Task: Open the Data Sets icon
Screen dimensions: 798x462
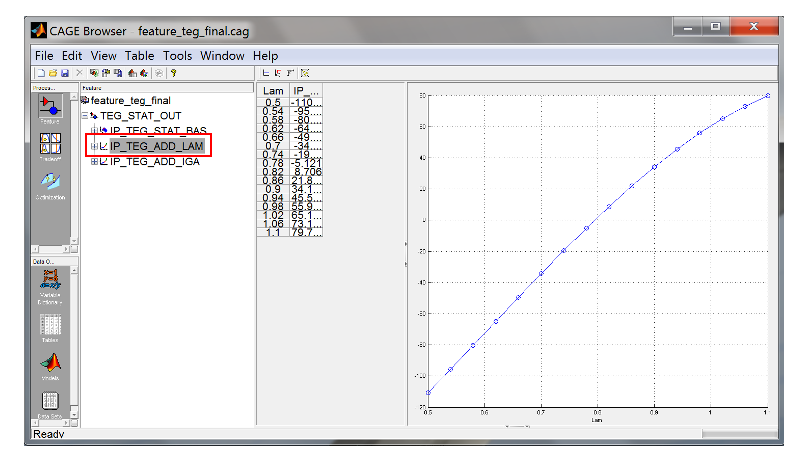Action: point(50,400)
